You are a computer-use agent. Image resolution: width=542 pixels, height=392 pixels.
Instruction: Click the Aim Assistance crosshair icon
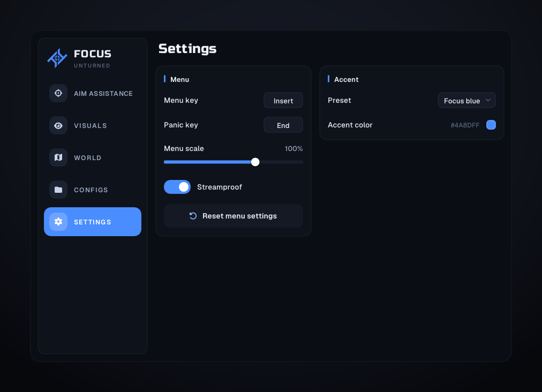58,93
